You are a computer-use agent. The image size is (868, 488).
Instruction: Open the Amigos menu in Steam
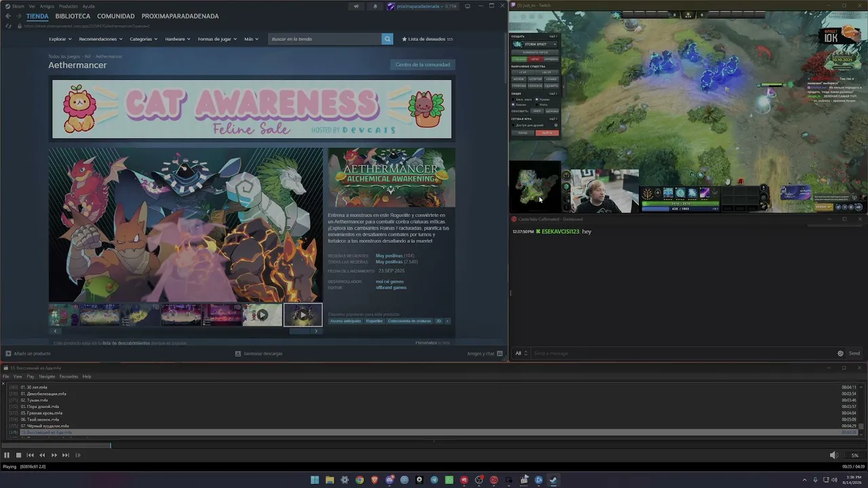click(x=47, y=6)
